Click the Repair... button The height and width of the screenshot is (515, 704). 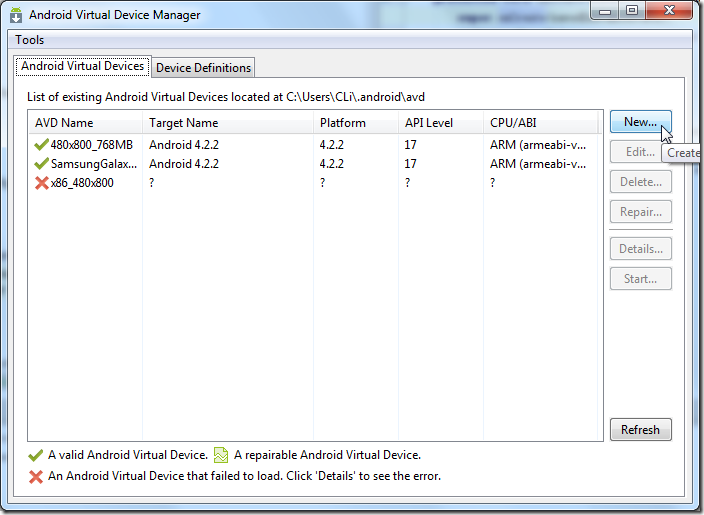[641, 211]
